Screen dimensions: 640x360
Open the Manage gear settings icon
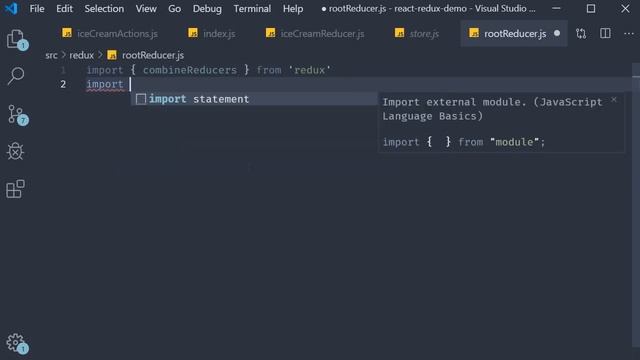coord(16,343)
